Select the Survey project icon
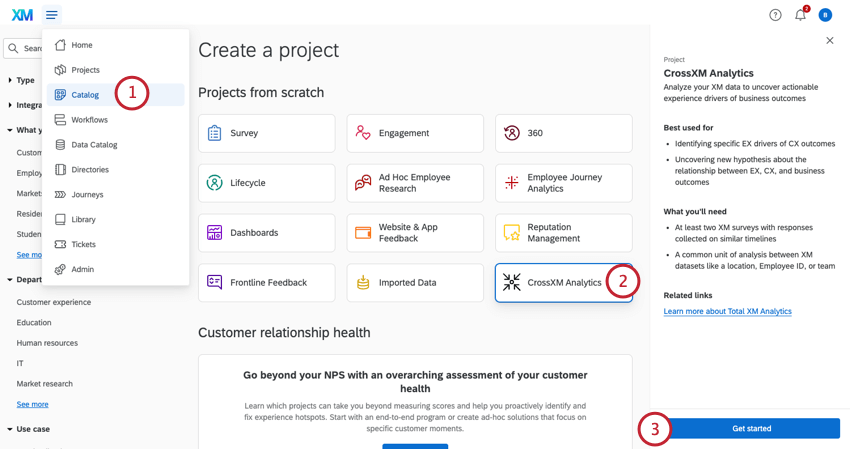Image resolution: width=850 pixels, height=449 pixels. (215, 133)
